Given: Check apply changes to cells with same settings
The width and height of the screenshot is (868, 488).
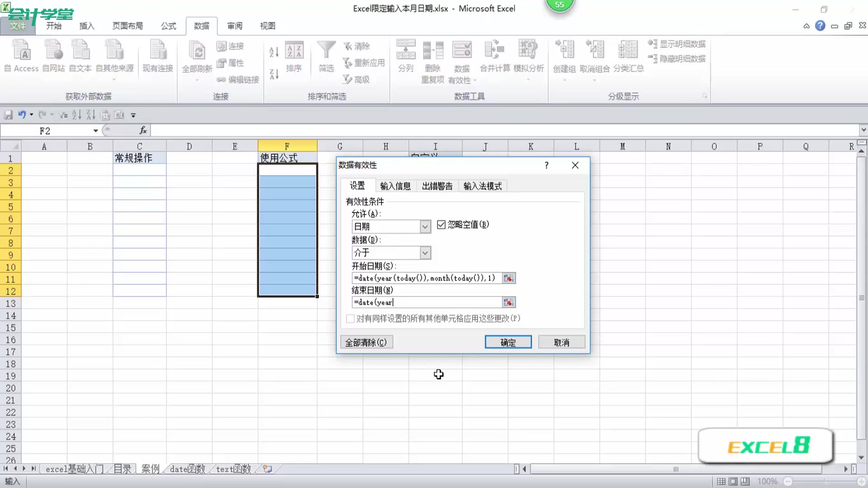Looking at the screenshot, I should point(350,319).
